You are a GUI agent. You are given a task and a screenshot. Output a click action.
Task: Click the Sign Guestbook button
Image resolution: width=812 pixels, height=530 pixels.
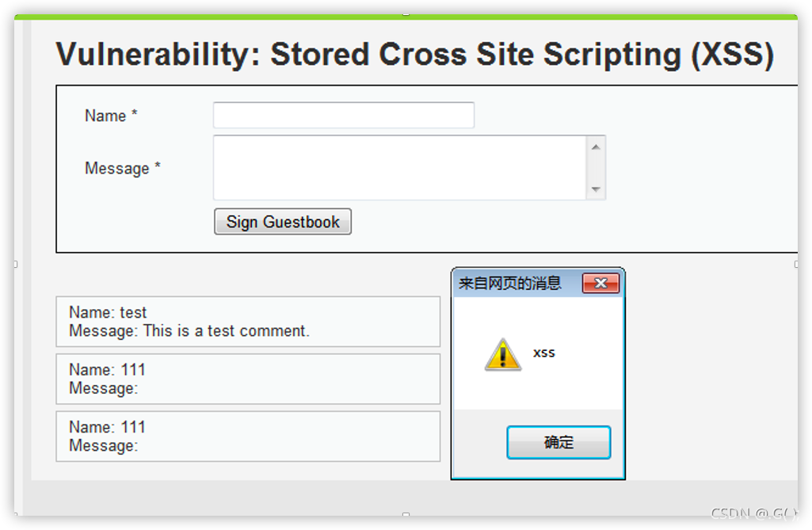(283, 222)
